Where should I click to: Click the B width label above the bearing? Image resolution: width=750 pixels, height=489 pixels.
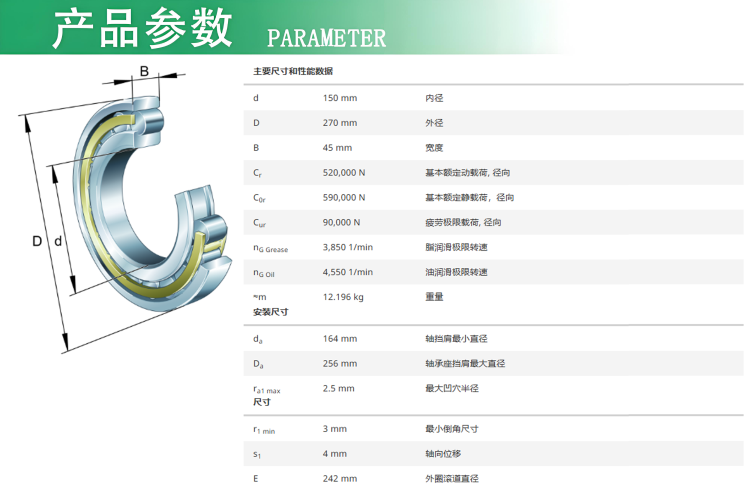(144, 71)
